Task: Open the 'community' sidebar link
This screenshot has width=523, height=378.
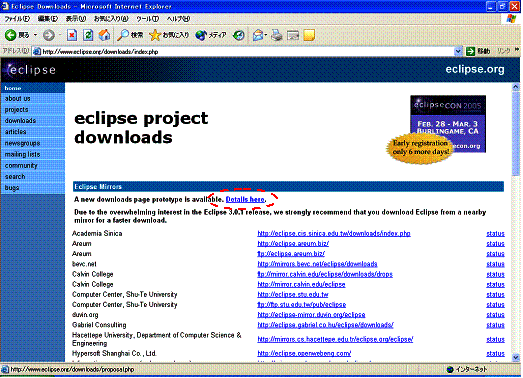Action: (x=21, y=165)
